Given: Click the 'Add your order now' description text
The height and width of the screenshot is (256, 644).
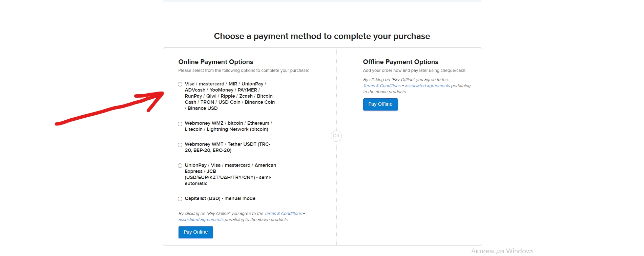Looking at the screenshot, I should point(414,71).
